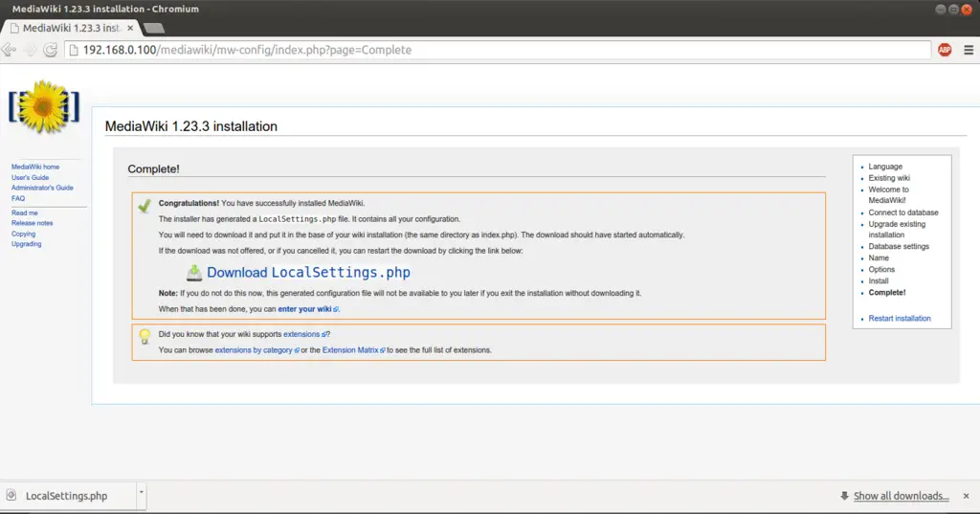Open a new tab button
Screen dimensions: 980x514
(x=154, y=28)
